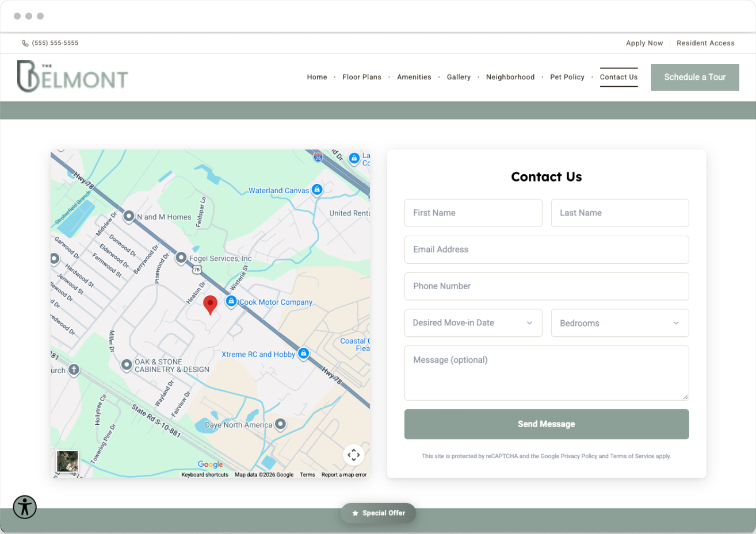The image size is (756, 534).
Task: Click the church cross marker on map
Action: [x=74, y=370]
